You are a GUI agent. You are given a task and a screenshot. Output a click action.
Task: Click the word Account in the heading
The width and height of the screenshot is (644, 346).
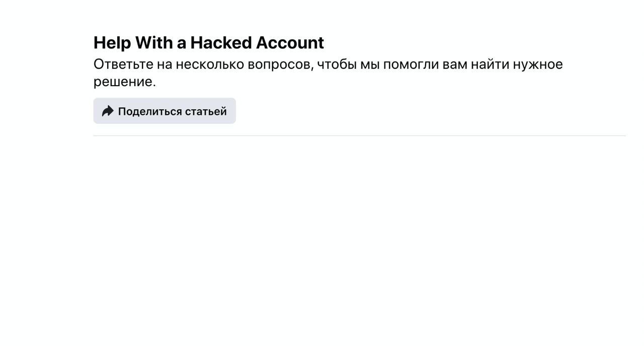click(x=290, y=43)
